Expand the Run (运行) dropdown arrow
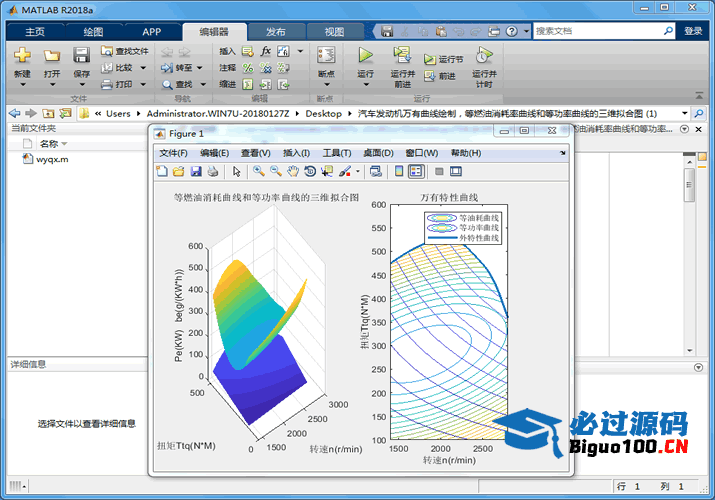Screen dimensions: 715x500 tap(366, 84)
